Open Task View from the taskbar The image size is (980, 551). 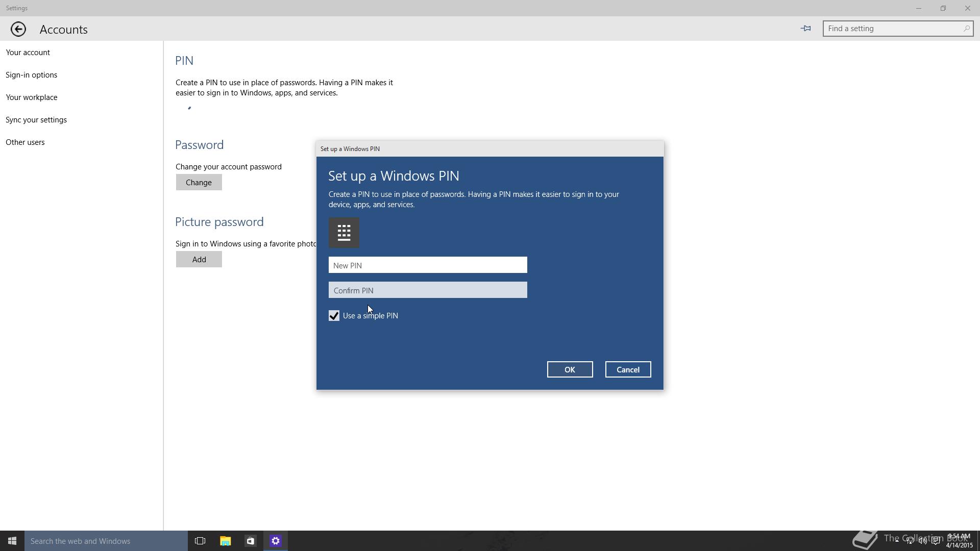tap(200, 541)
